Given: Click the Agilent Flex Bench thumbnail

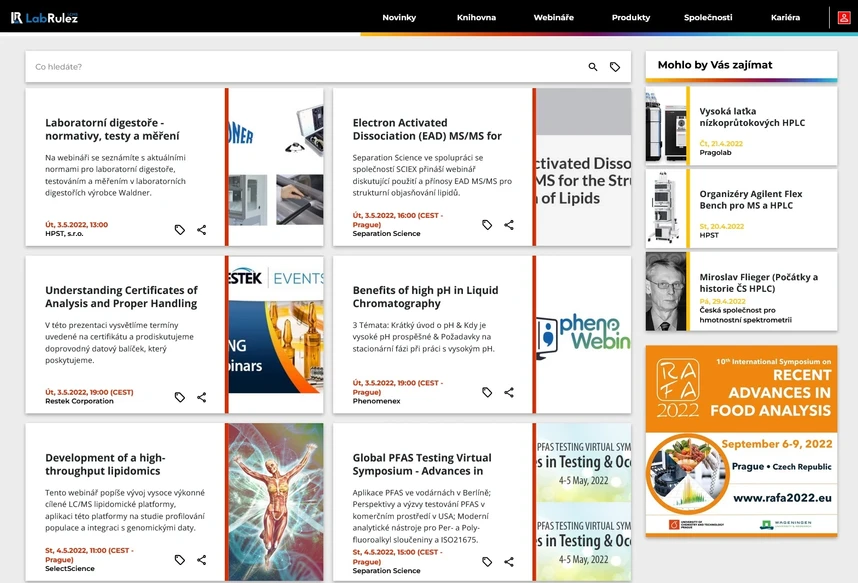Looking at the screenshot, I should point(666,209).
